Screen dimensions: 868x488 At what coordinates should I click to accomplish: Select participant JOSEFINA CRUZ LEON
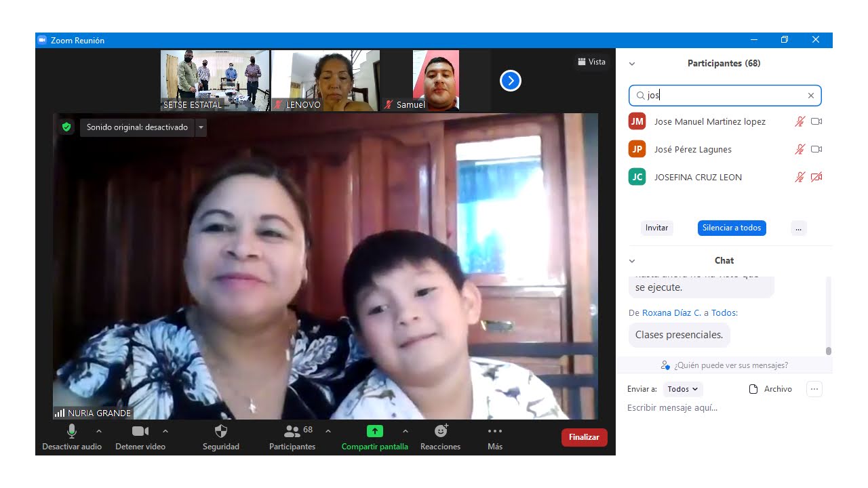[x=725, y=177]
